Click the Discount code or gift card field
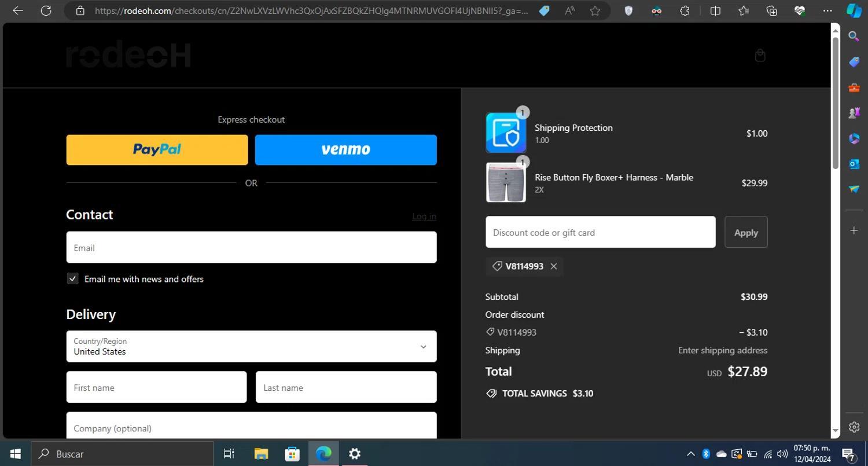The image size is (868, 466). click(x=600, y=232)
